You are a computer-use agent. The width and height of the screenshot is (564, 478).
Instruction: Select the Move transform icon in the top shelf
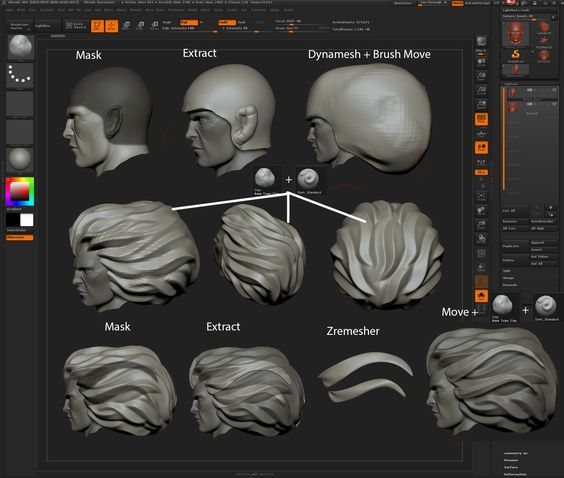(126, 26)
